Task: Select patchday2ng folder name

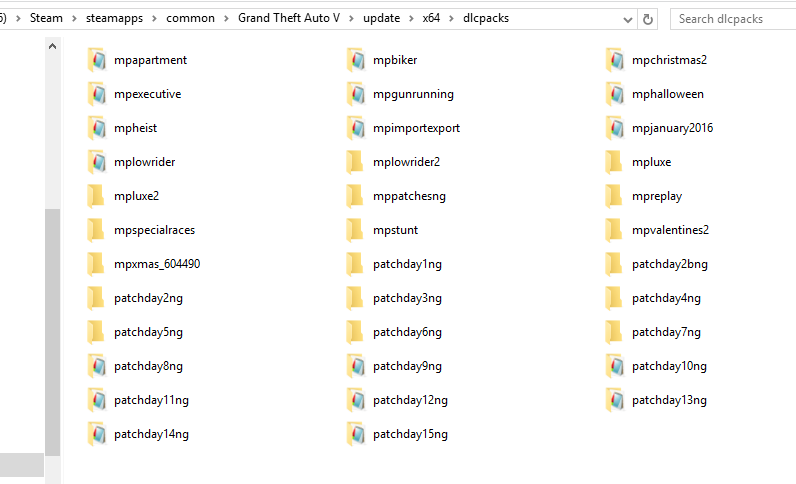Action: [148, 299]
